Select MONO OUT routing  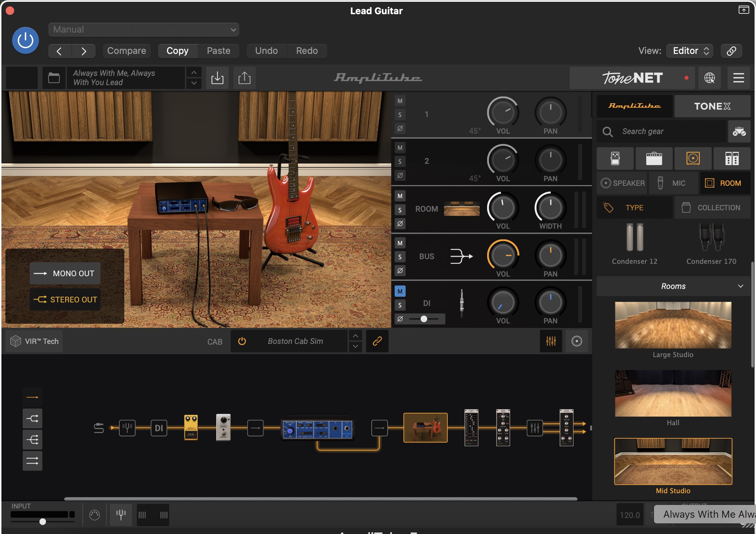coord(65,273)
